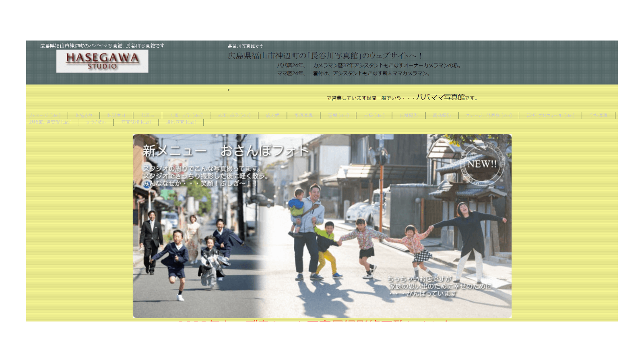Open the 夫婦 navigation item
644x362 pixels.
pos(374,115)
